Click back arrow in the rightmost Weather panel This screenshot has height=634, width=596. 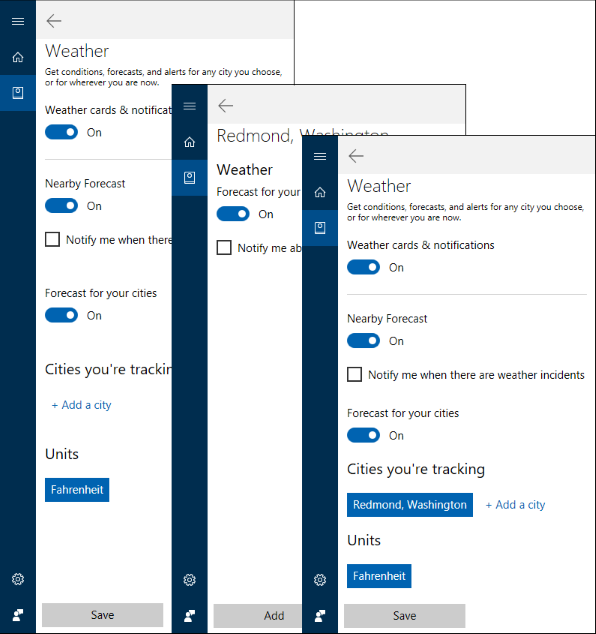coord(356,156)
